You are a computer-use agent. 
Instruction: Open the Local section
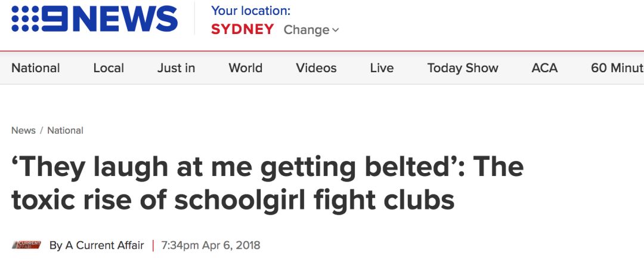109,68
